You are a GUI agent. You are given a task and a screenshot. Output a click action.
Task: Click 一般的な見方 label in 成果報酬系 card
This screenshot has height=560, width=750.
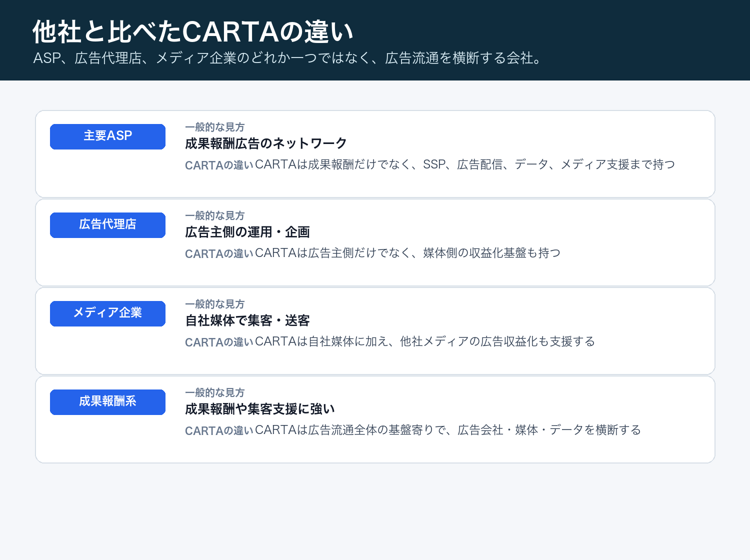215,392
